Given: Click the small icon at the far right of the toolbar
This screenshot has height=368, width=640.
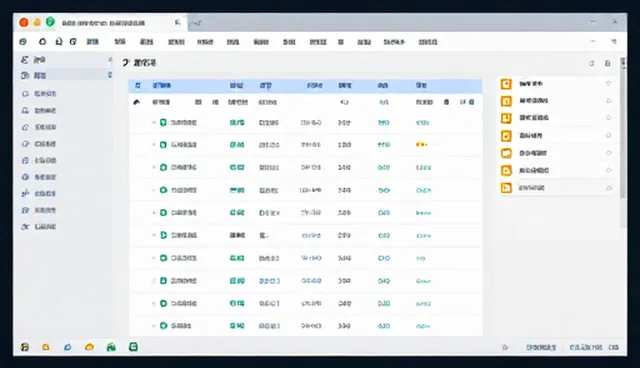Looking at the screenshot, I should point(613,42).
